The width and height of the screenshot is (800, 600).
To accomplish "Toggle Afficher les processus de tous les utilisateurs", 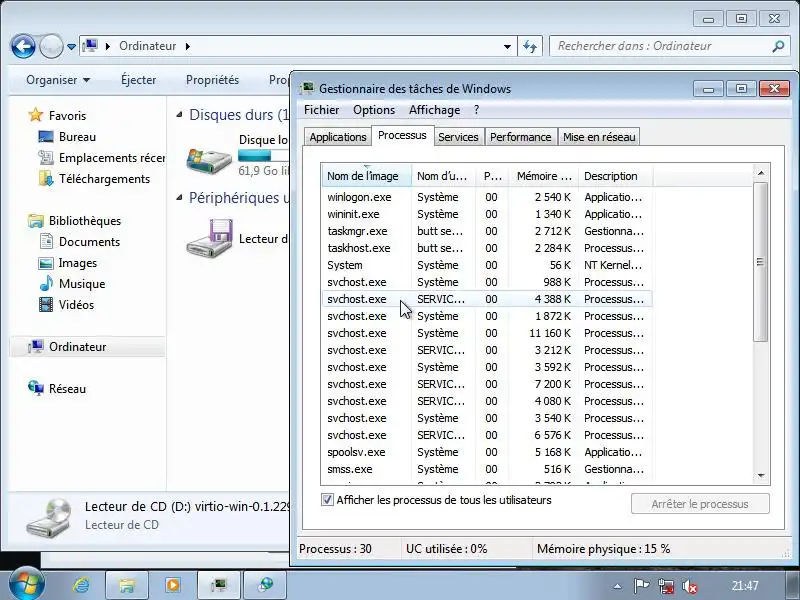I will (x=328, y=500).
